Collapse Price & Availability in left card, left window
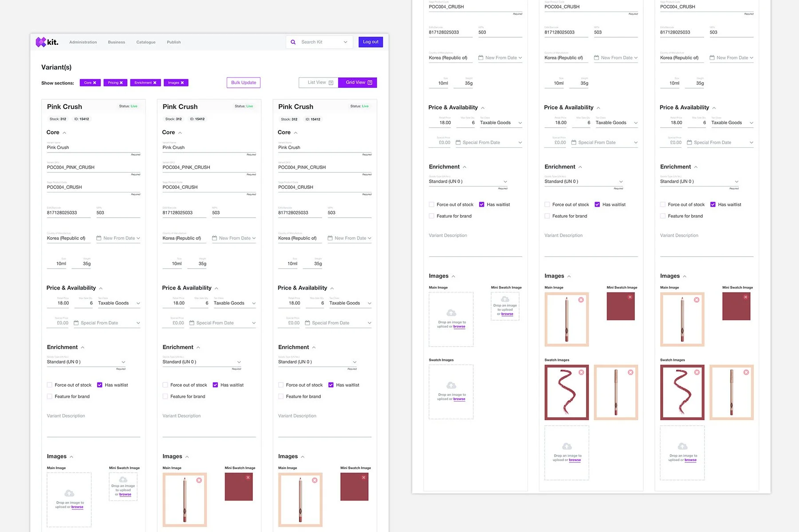The image size is (799, 532). 101,289
